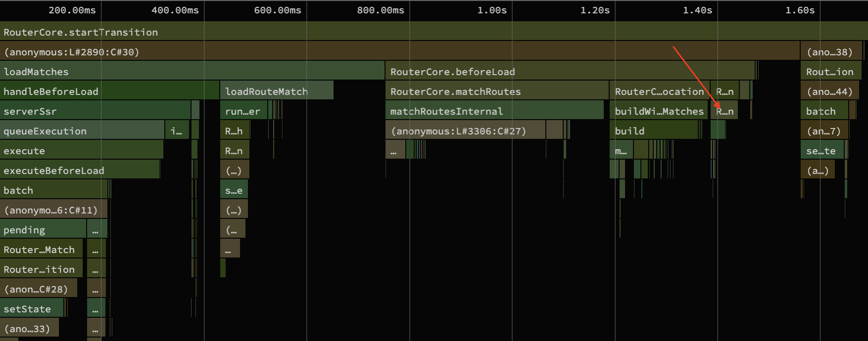Click the Router…ition frame

[41, 269]
